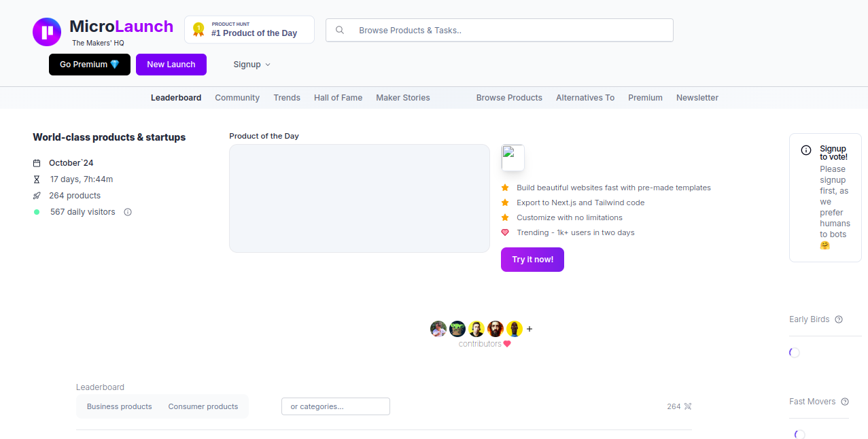Click the Go Premium button
868x439 pixels.
(90, 65)
